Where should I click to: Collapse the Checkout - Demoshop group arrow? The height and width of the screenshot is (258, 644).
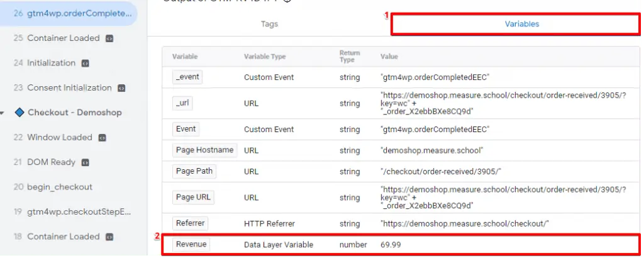(3, 113)
